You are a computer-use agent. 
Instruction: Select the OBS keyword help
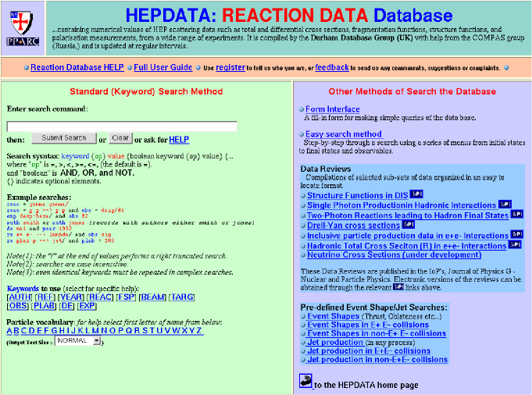18,305
